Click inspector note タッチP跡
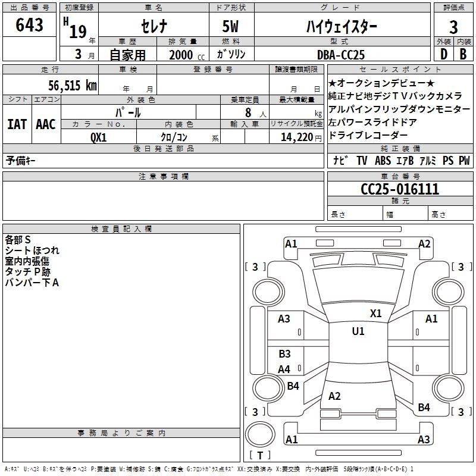Viewport: 476px width, 476px height. pos(27,272)
